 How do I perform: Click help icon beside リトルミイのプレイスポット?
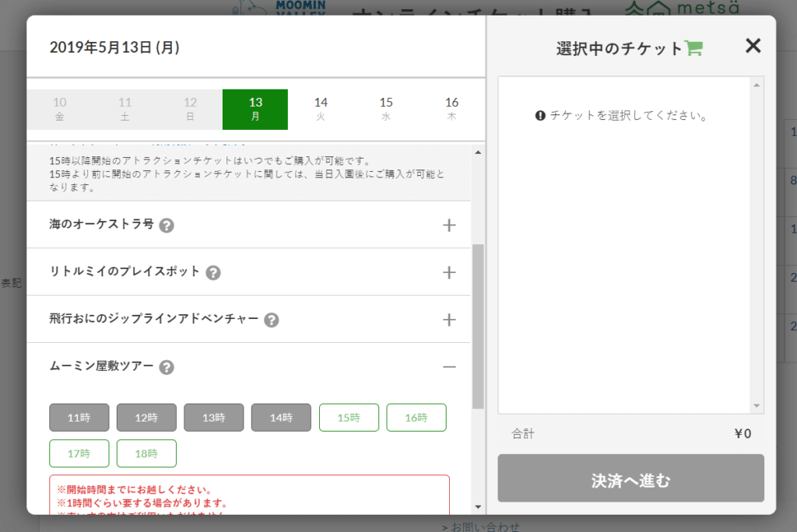click(213, 273)
